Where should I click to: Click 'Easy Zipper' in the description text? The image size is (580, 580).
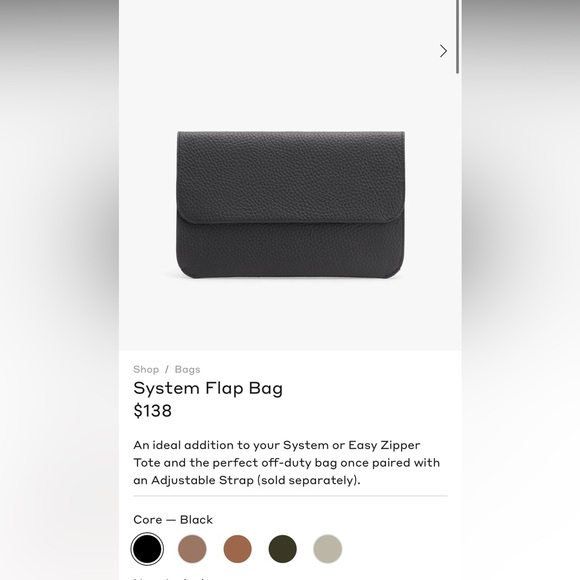click(x=384, y=445)
